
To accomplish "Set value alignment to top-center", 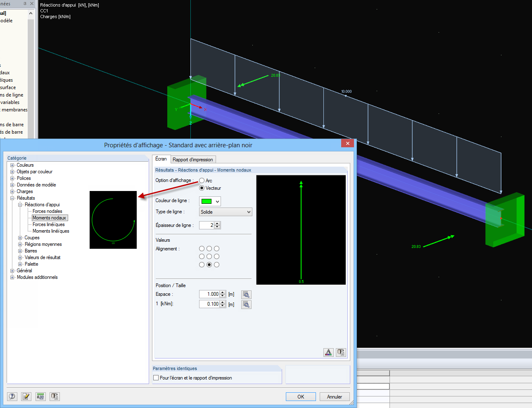I will point(209,249).
